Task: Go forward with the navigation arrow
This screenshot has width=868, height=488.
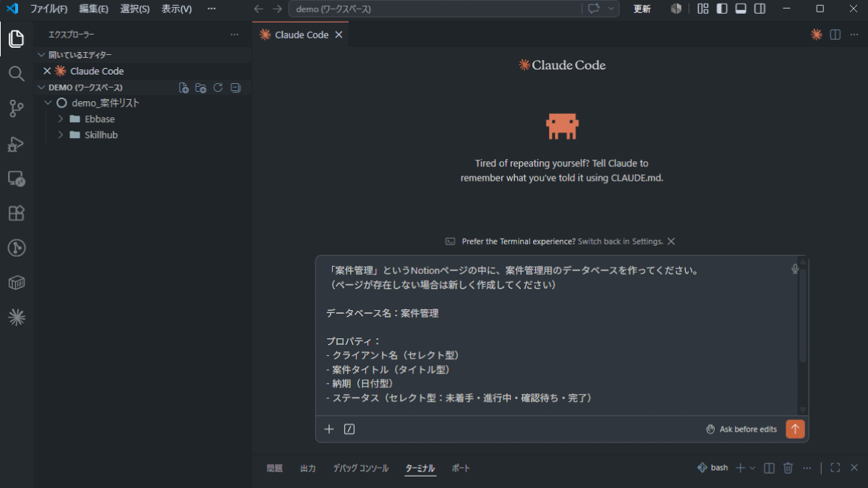Action: tap(277, 9)
